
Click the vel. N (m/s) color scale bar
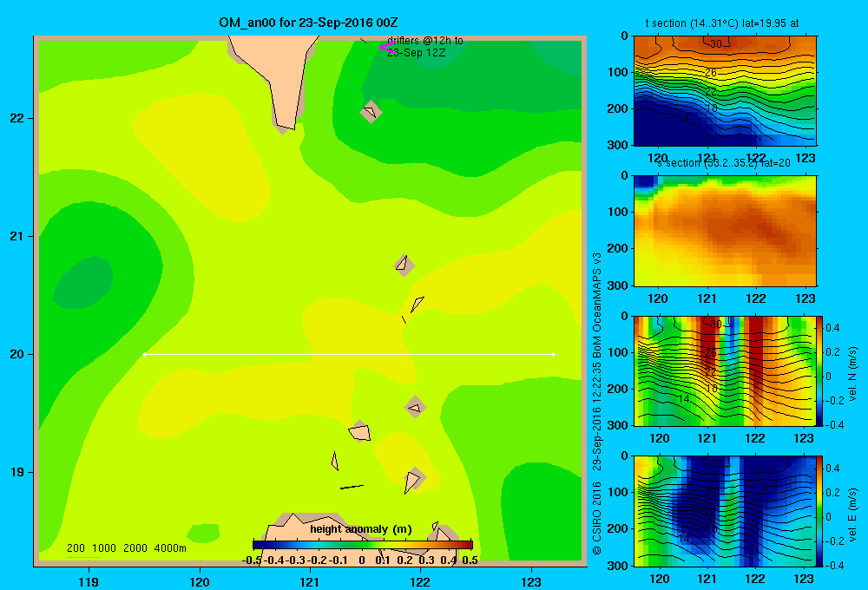click(820, 371)
